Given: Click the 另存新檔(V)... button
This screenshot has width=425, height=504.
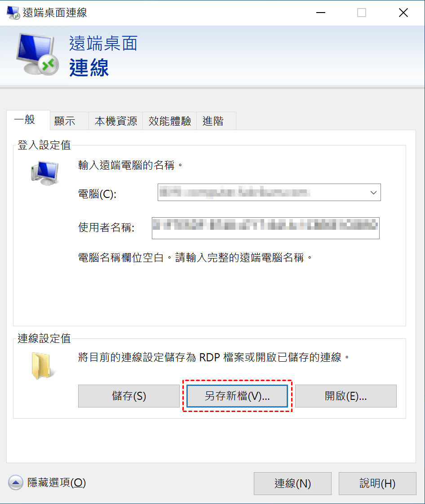Looking at the screenshot, I should (x=237, y=396).
